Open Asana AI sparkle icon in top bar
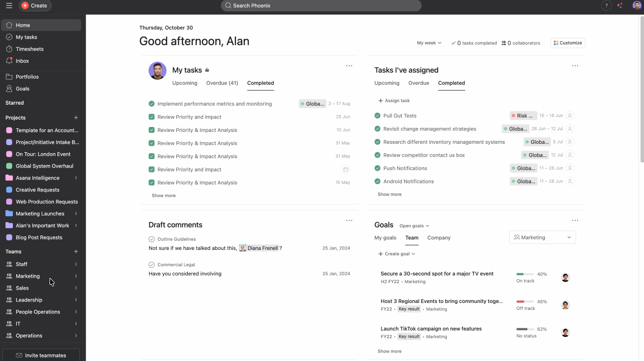Image resolution: width=644 pixels, height=361 pixels. pyautogui.click(x=620, y=5)
